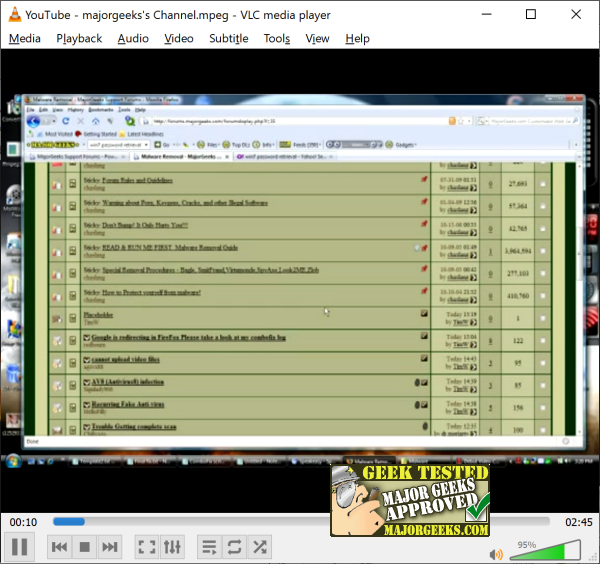Pause the video playback
The height and width of the screenshot is (564, 600).
point(19,547)
